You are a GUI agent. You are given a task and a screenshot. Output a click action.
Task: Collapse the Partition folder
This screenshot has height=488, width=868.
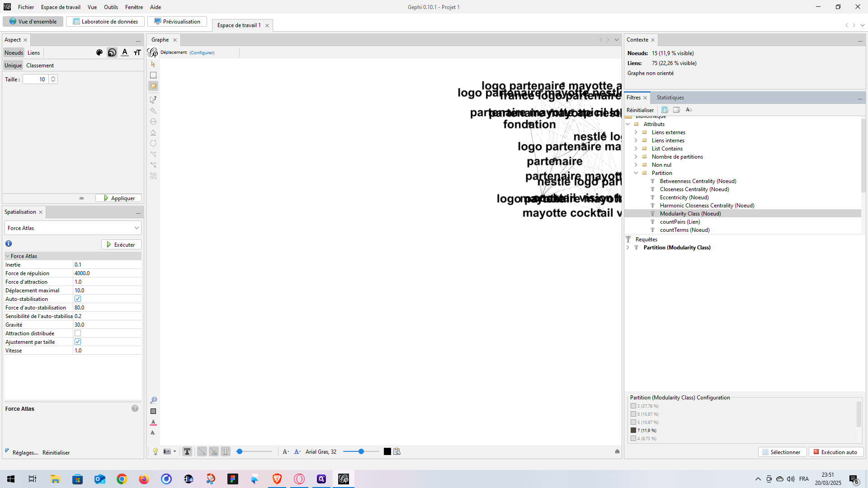tap(636, 173)
